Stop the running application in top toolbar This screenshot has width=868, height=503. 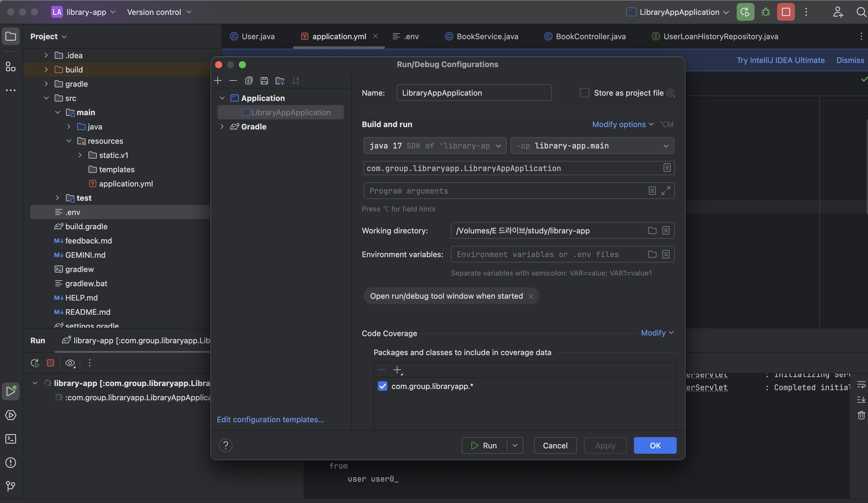point(786,12)
